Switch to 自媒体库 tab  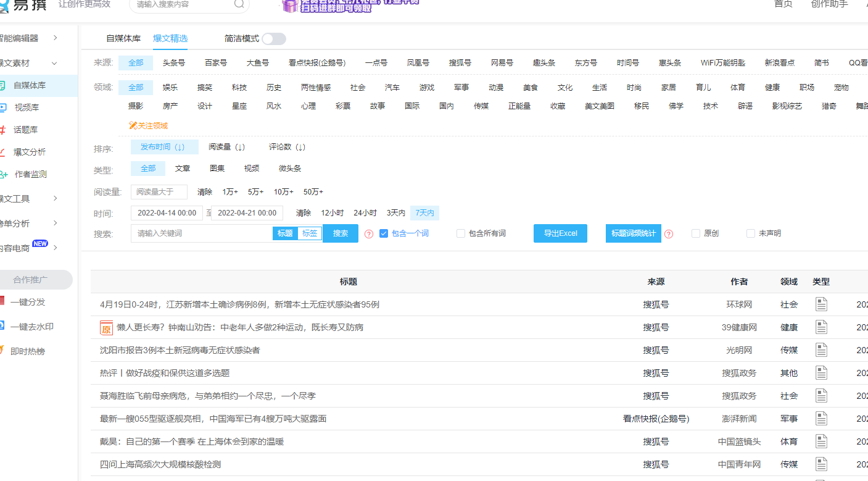pyautogui.click(x=123, y=38)
